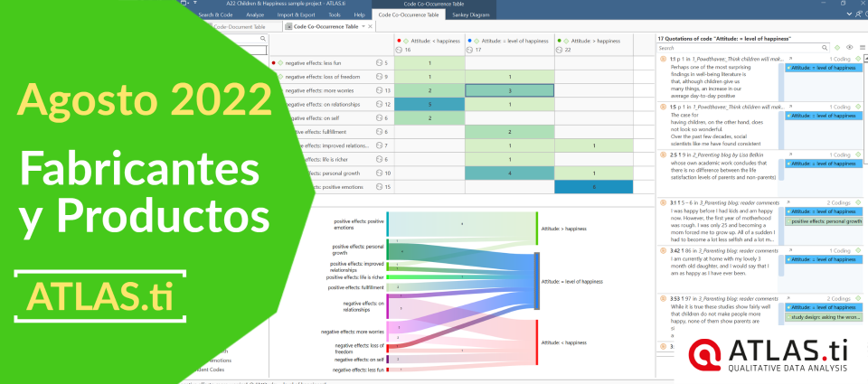Select the 'study design: asking the wron…' code tag

click(x=824, y=317)
